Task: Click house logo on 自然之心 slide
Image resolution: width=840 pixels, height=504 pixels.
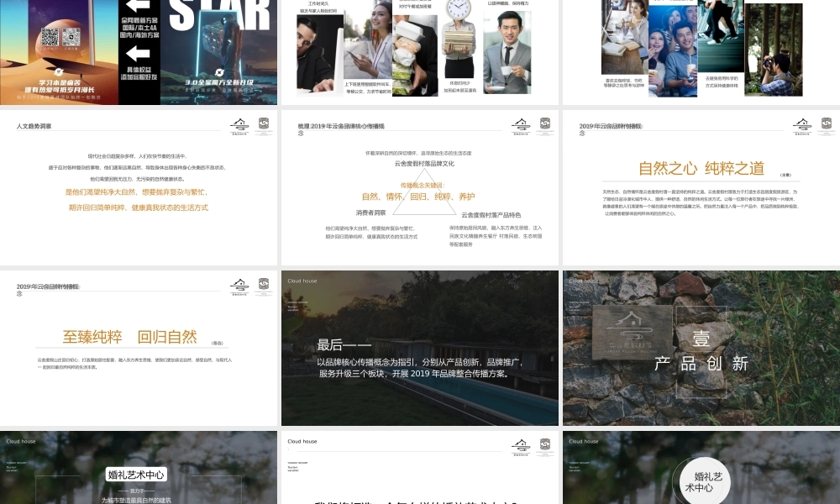Action: point(802,125)
